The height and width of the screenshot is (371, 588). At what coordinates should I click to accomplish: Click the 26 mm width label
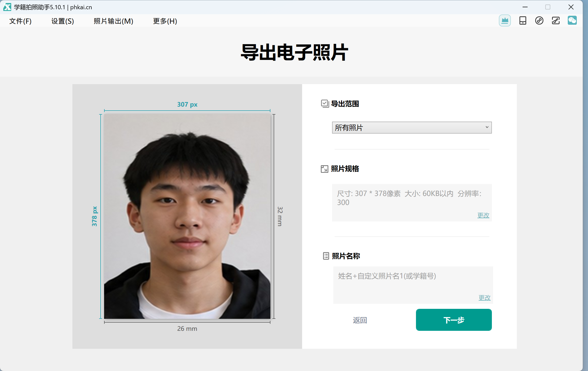(x=187, y=329)
